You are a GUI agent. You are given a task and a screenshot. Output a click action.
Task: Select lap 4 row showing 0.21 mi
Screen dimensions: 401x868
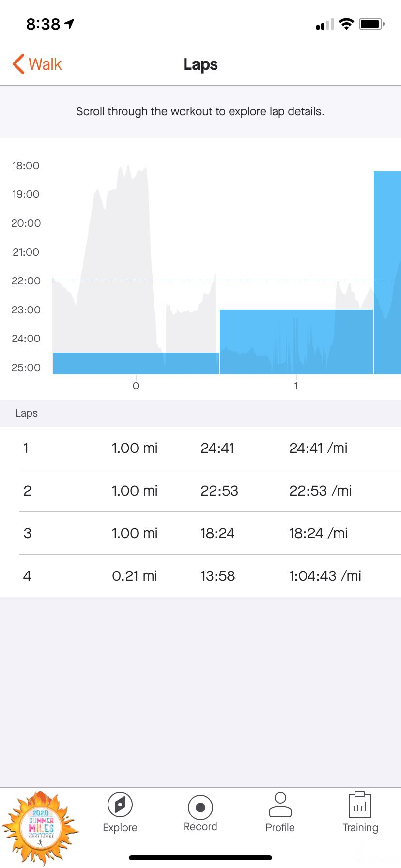(x=200, y=576)
